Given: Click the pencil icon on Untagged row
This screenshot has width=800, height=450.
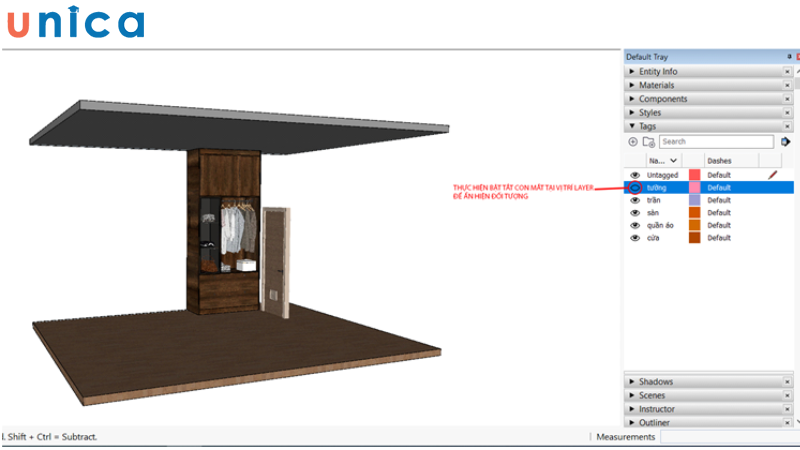Looking at the screenshot, I should coord(772,175).
